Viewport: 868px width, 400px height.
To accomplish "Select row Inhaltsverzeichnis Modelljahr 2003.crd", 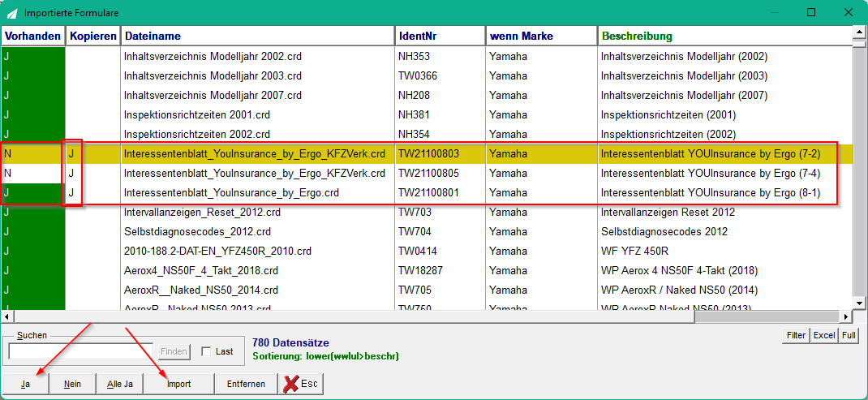I will click(x=427, y=75).
